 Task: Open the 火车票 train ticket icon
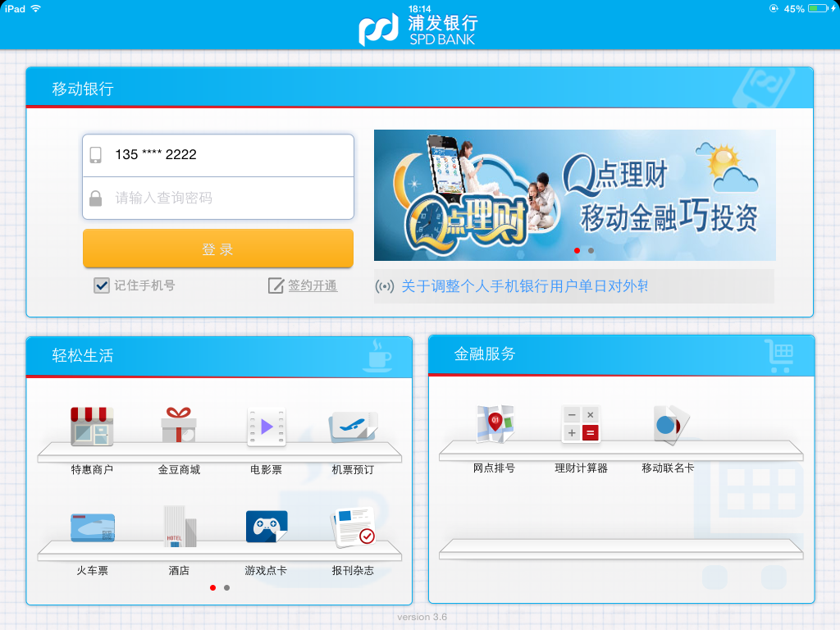click(92, 527)
